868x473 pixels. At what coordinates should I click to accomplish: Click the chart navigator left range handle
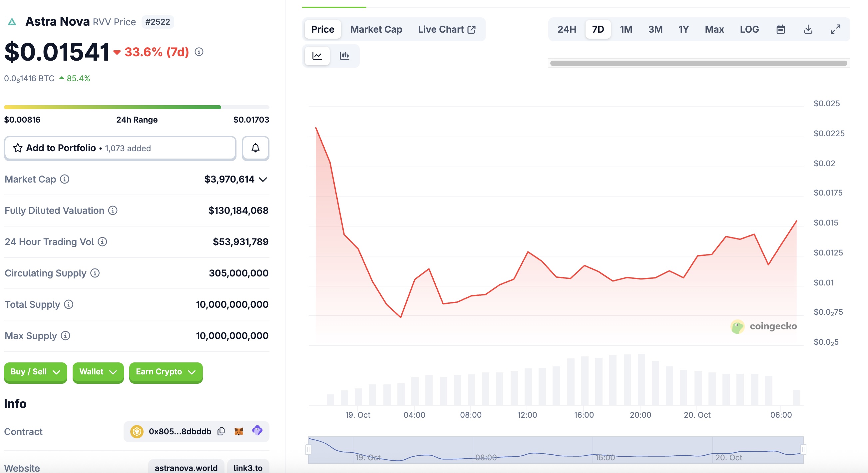[x=308, y=449]
